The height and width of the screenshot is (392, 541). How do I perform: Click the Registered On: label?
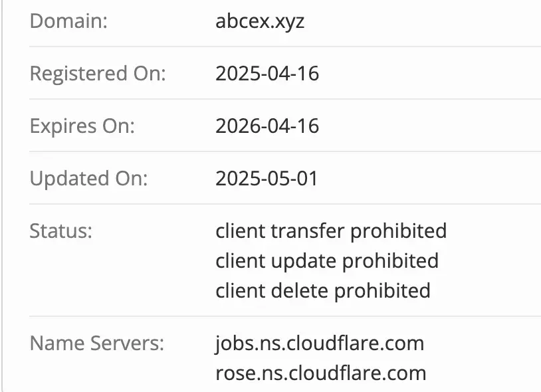(x=98, y=74)
